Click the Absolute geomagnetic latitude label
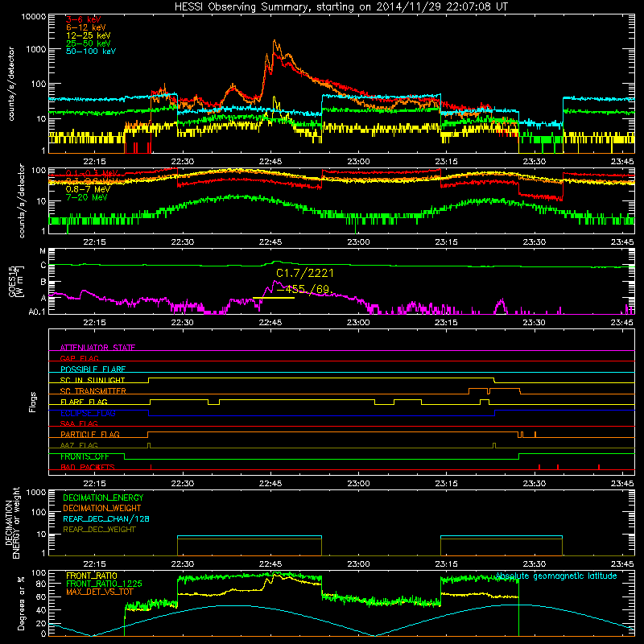This screenshot has height=644, width=644. coord(556,576)
